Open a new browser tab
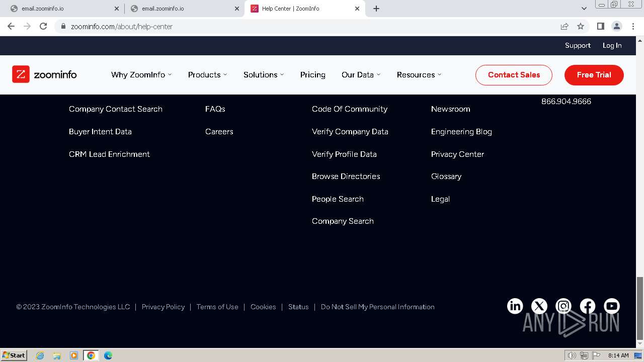Screen dimensions: 644x362 point(376,9)
